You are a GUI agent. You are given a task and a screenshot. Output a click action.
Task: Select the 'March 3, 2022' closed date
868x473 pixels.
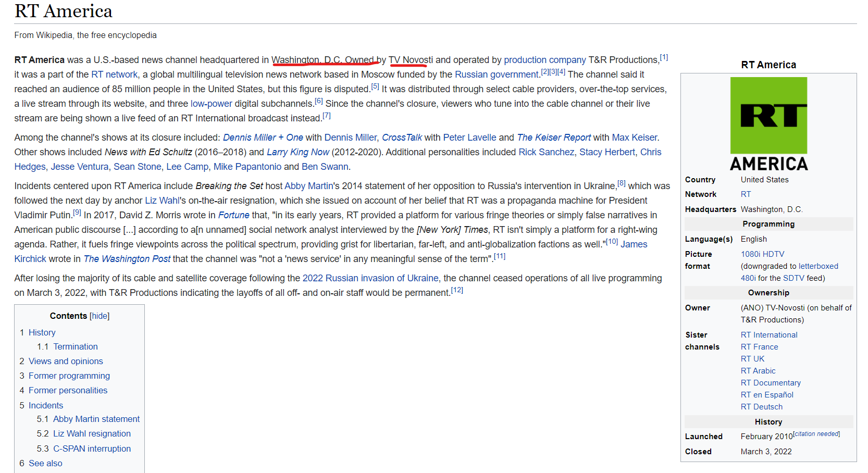pyautogui.click(x=766, y=452)
